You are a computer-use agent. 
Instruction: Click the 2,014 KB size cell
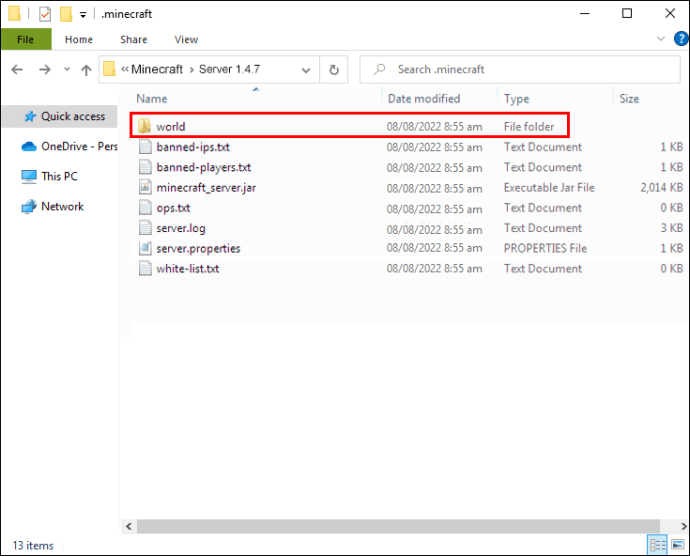click(x=661, y=188)
